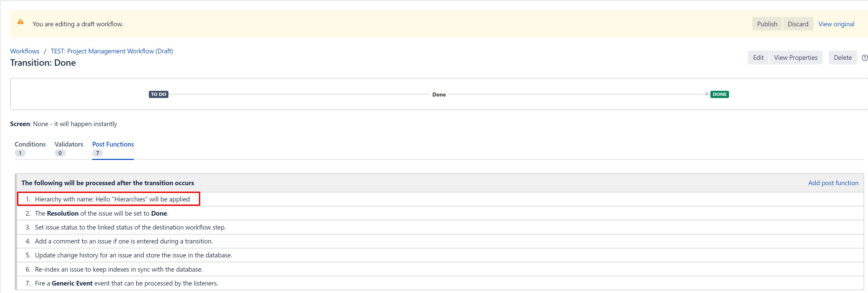Viewport: 868px width, 293px height.
Task: Click the help question mark icon
Action: coord(864,58)
